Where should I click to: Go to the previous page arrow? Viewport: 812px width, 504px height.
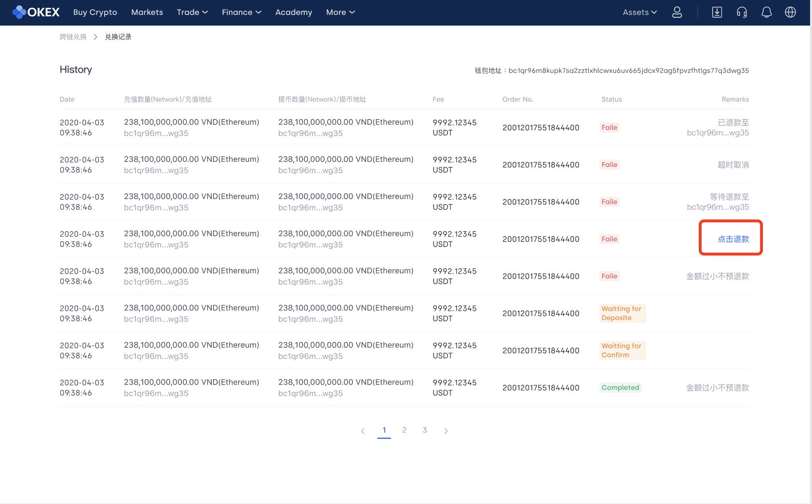click(363, 431)
